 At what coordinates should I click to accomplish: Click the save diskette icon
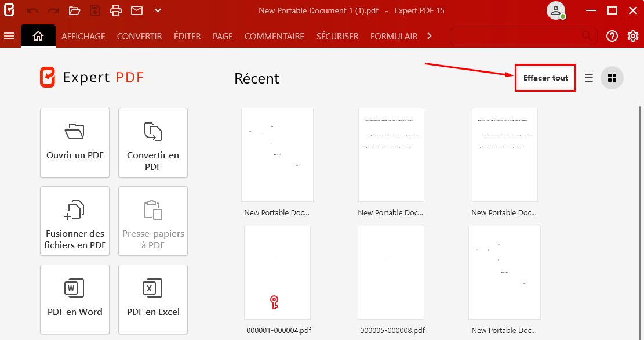click(x=95, y=10)
